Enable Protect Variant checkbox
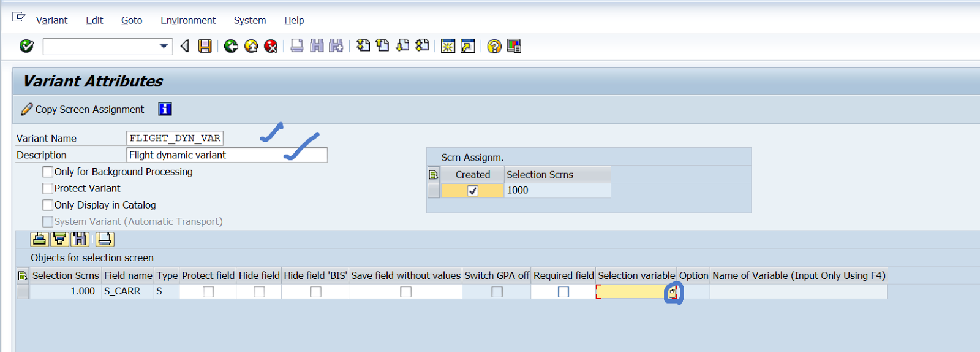Viewport: 980px width, 352px height. (48, 188)
